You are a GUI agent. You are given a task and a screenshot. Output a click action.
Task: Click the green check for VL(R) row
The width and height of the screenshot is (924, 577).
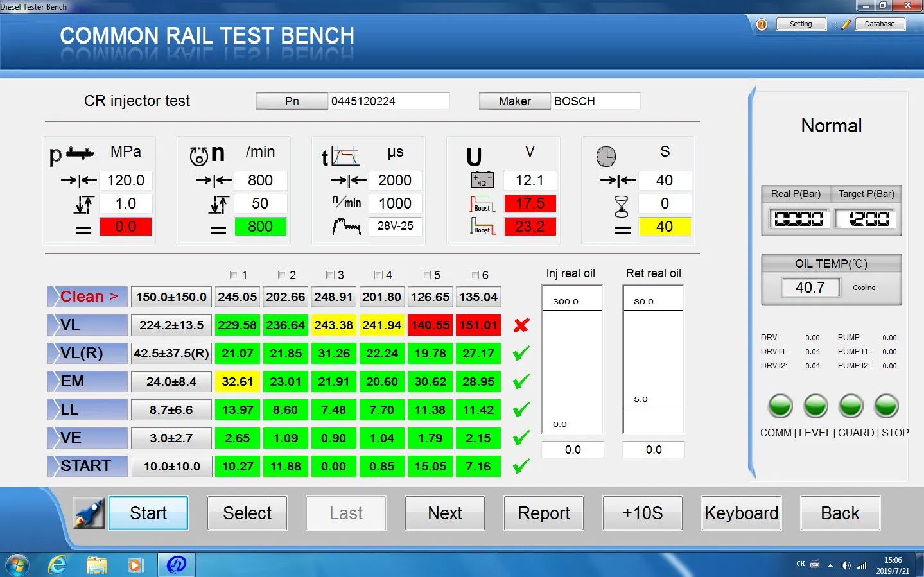coord(521,353)
